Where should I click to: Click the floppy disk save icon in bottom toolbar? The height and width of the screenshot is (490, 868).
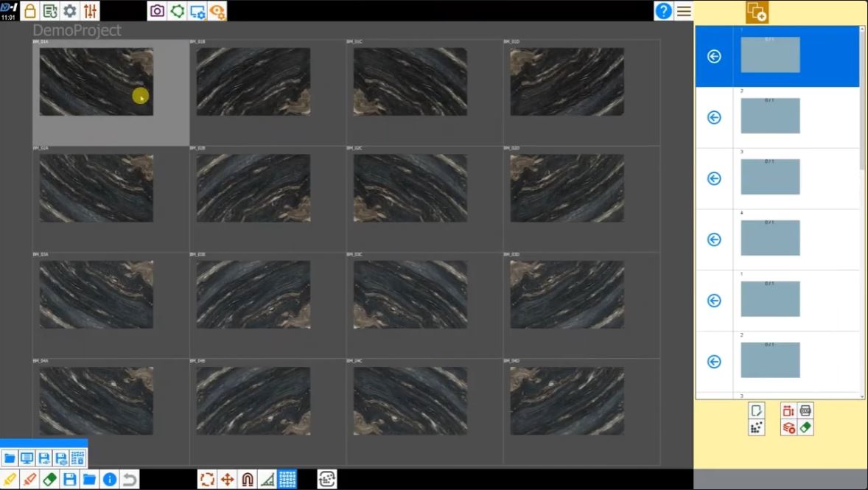(70, 479)
